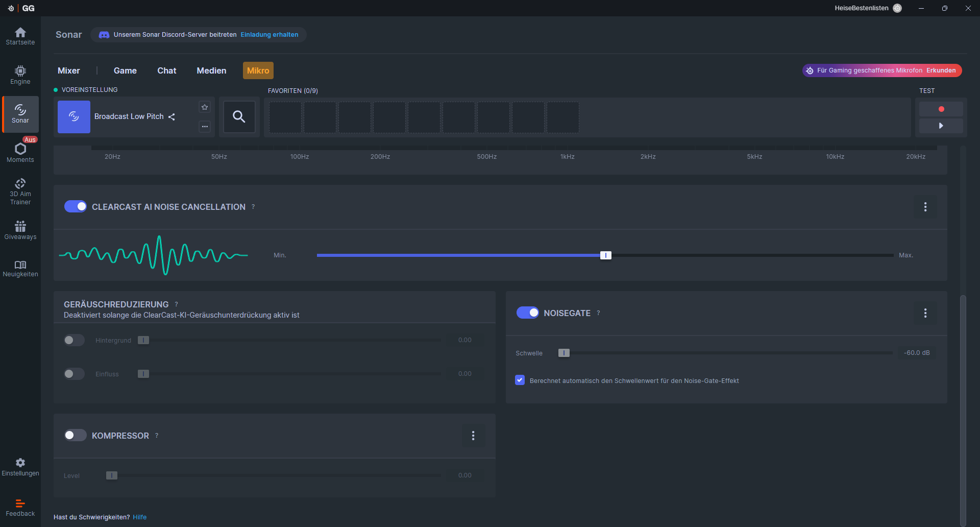Play back the microphone test
This screenshot has height=527, width=980.
(941, 126)
